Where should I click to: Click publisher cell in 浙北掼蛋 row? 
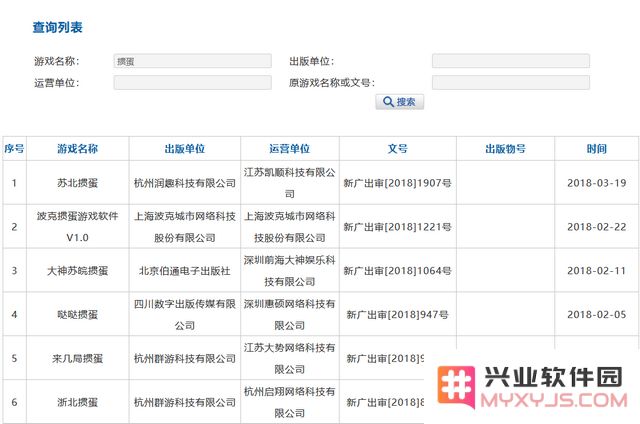(185, 402)
